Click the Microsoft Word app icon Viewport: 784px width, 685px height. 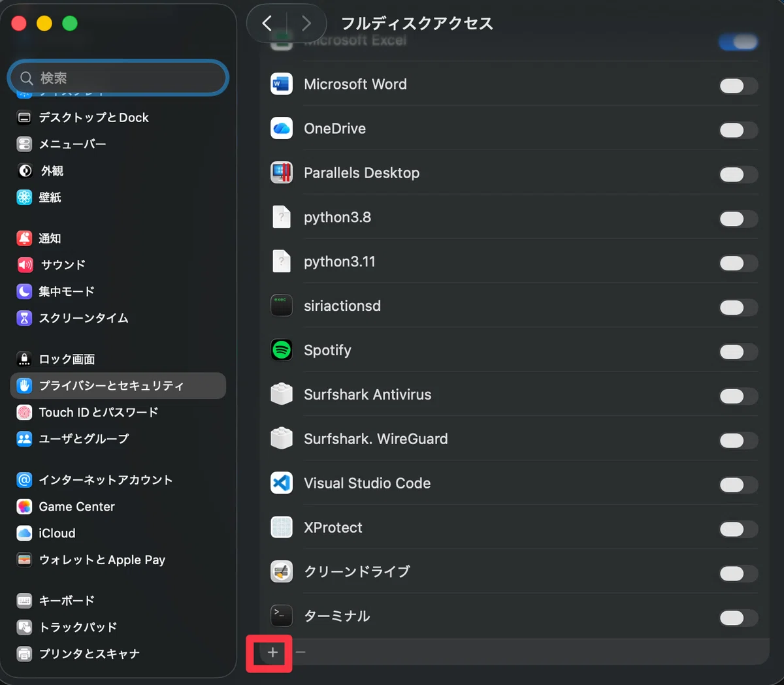(x=282, y=84)
